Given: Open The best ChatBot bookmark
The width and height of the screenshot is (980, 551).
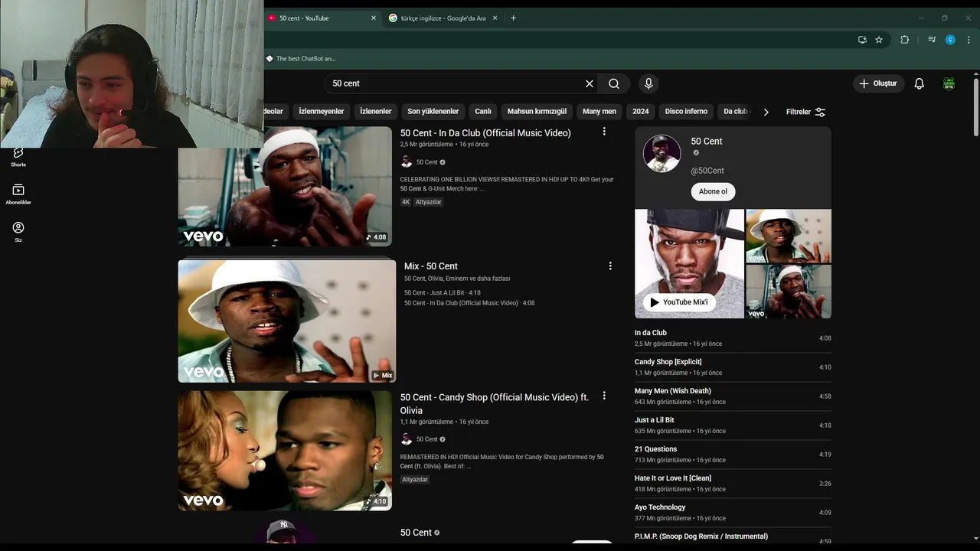Looking at the screenshot, I should pyautogui.click(x=301, y=58).
